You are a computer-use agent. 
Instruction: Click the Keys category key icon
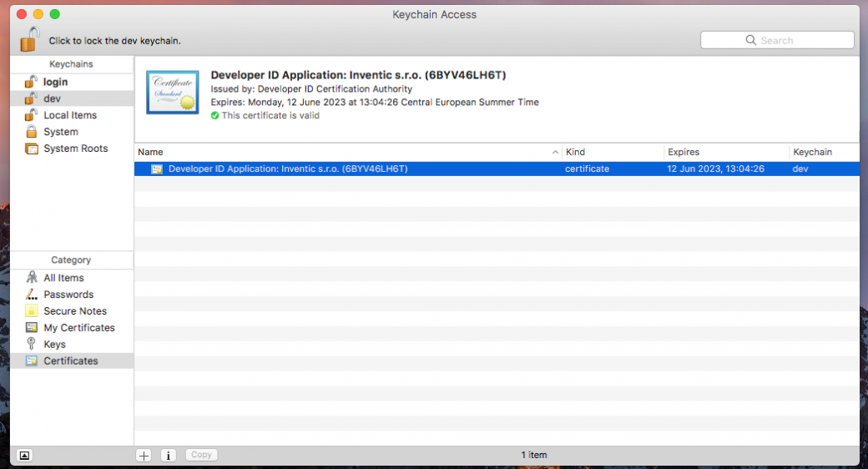(x=32, y=344)
